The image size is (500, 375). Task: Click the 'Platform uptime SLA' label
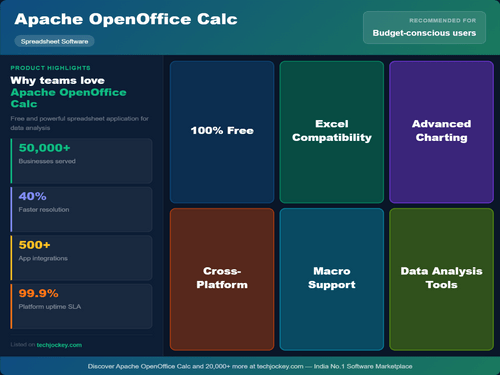pyautogui.click(x=50, y=307)
